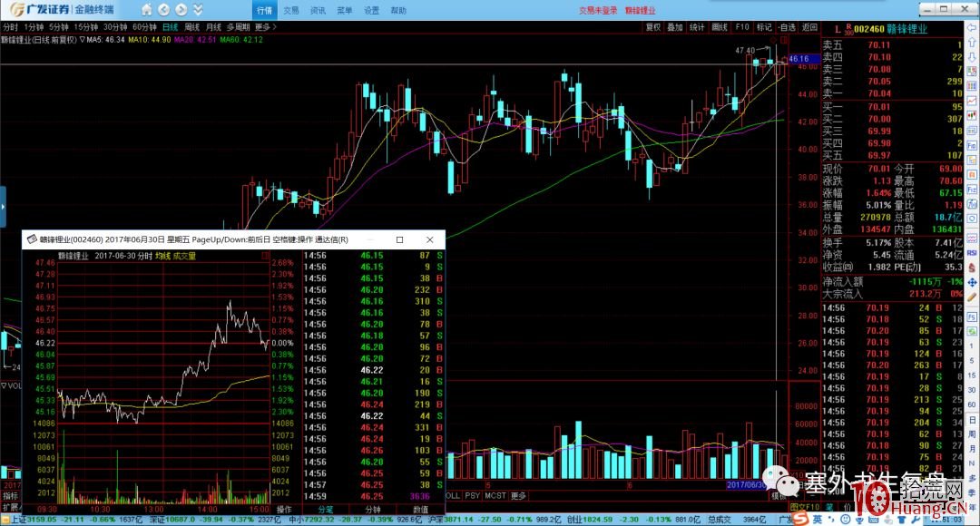980x526 pixels.
Task: Select the 日线 daily chart period
Action: point(170,27)
